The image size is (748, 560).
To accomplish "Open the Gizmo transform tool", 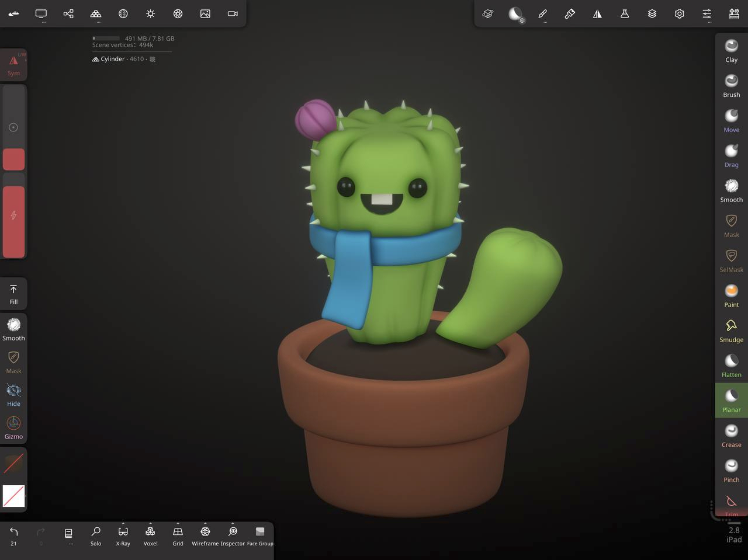I will point(13,427).
